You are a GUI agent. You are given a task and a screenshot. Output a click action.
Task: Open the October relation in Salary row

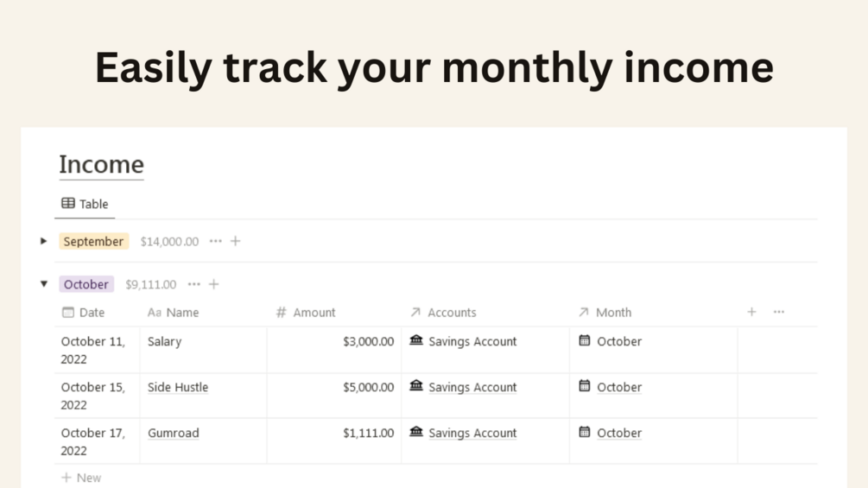click(x=619, y=341)
